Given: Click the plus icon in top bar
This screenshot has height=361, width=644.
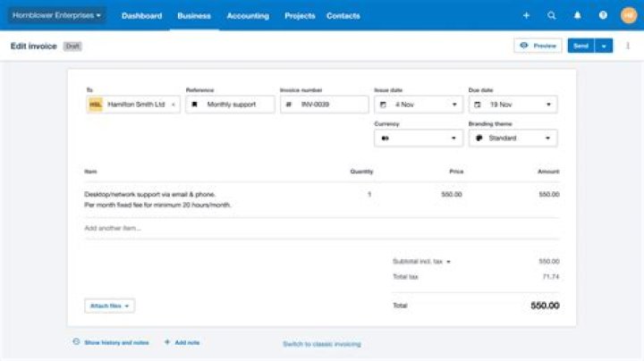Looking at the screenshot, I should 526,15.
